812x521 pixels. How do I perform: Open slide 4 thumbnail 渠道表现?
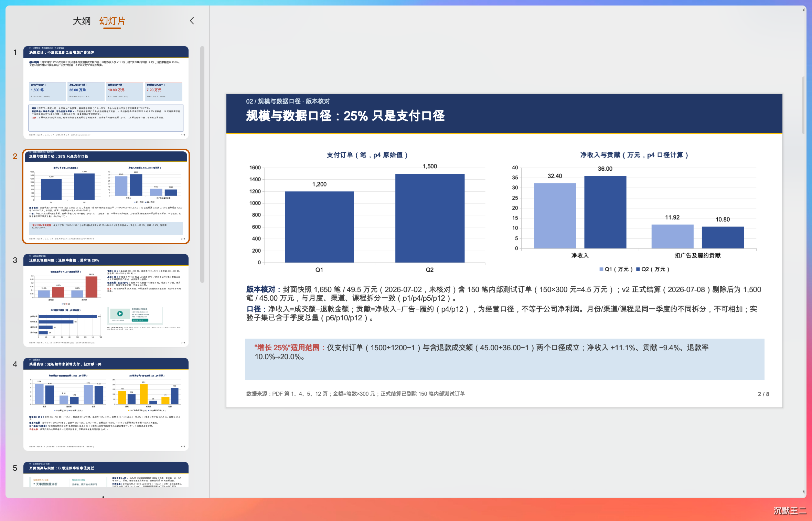(106, 404)
